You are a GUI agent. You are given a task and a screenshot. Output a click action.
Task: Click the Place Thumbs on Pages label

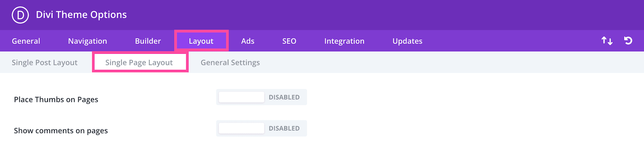click(x=56, y=99)
